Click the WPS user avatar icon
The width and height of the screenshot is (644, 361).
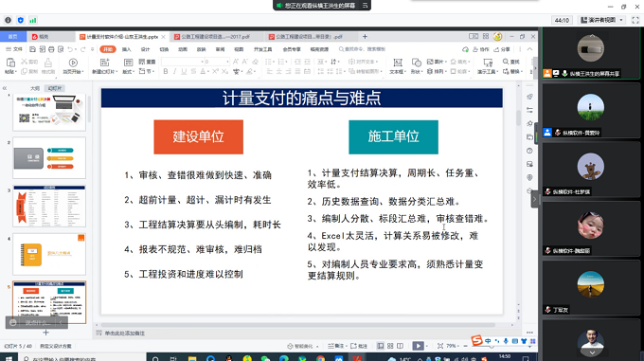point(498,37)
